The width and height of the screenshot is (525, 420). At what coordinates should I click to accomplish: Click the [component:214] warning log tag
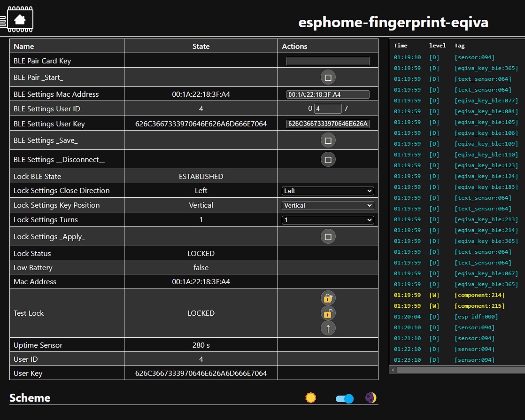479,295
